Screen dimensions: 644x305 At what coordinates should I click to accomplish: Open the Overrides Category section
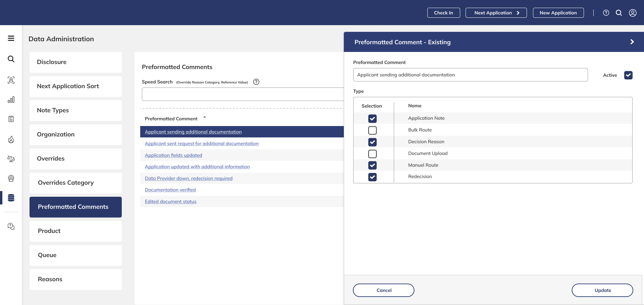pyautogui.click(x=75, y=183)
